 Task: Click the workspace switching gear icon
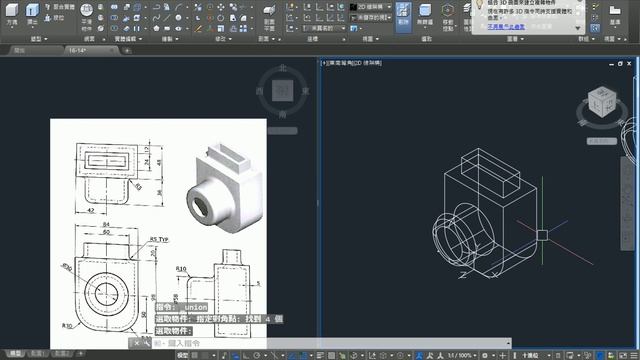485,356
